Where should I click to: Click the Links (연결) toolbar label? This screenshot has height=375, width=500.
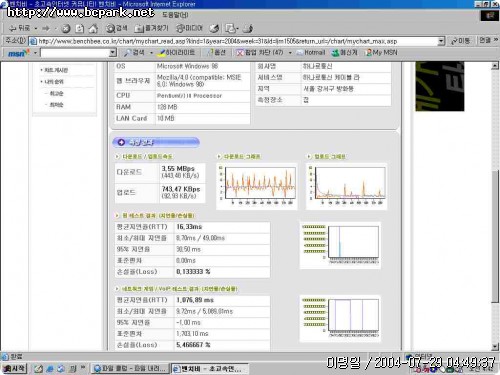485,40
